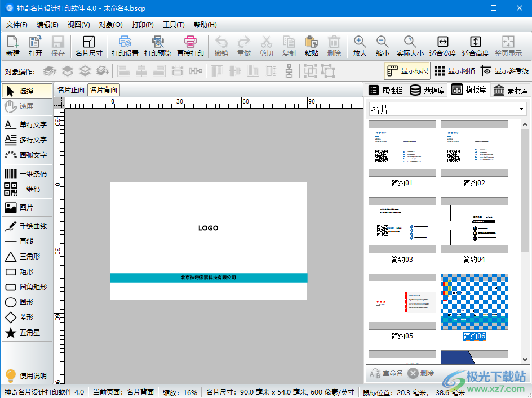Expand the 名片 template category dropdown
The image size is (532, 398).
(521, 109)
